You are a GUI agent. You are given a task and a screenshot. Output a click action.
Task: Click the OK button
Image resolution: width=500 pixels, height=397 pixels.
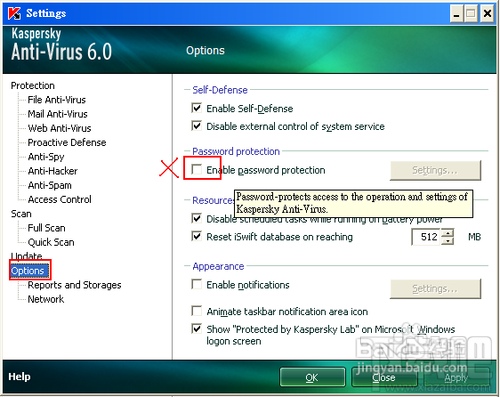tap(312, 377)
